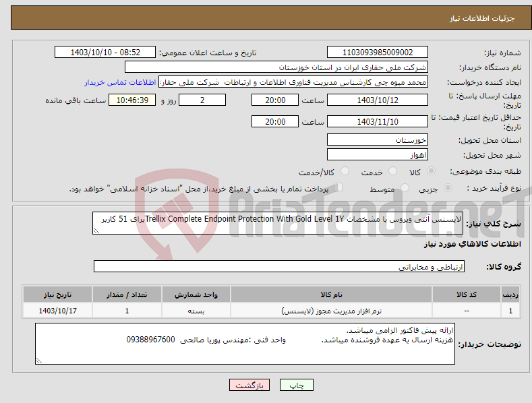532x403 pixels.
Task: Click the general description Trellix text area
Action: [278, 223]
